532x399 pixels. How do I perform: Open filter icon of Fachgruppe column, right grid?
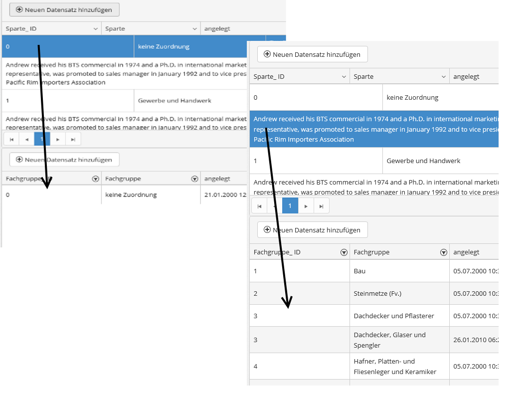[443, 252]
